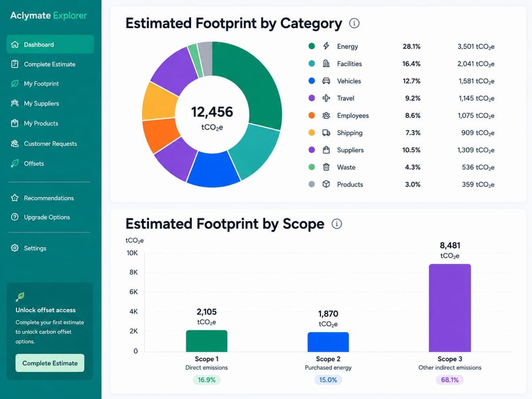Click the 16.9% Scope 1 badge
The width and height of the screenshot is (532, 399).
pyautogui.click(x=207, y=380)
